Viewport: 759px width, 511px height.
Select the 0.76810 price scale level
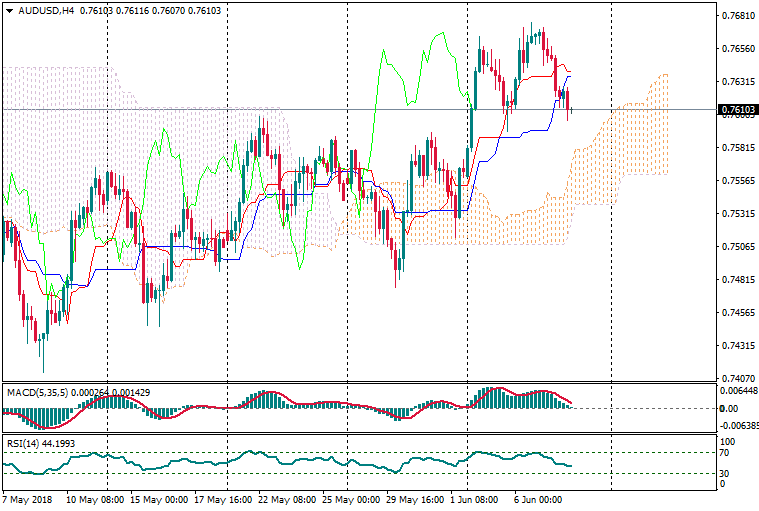(737, 16)
